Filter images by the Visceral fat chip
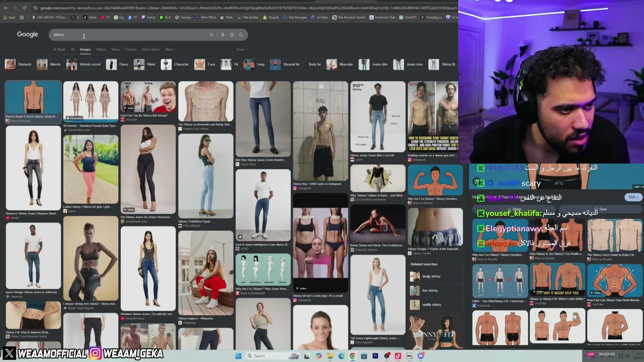The height and width of the screenshot is (362, 644). click(285, 64)
